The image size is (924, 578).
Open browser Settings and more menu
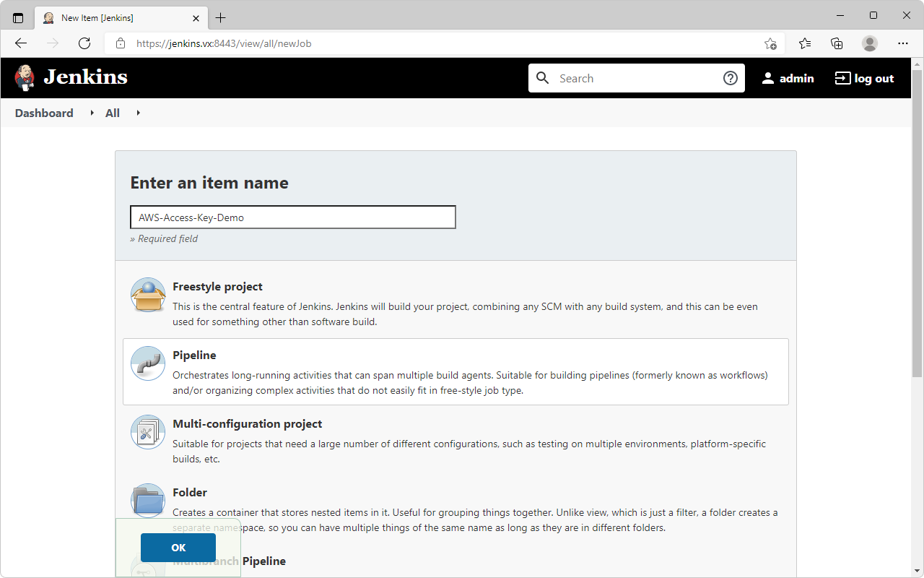(x=903, y=43)
